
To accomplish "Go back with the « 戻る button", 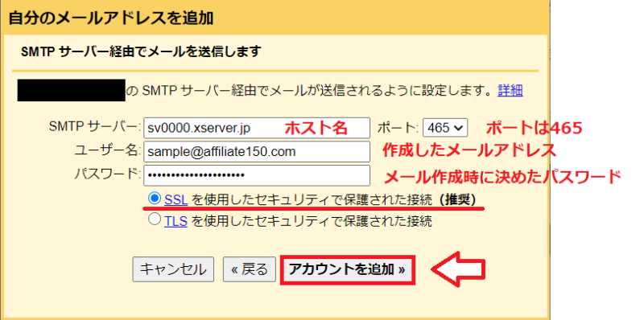I will coord(250,269).
